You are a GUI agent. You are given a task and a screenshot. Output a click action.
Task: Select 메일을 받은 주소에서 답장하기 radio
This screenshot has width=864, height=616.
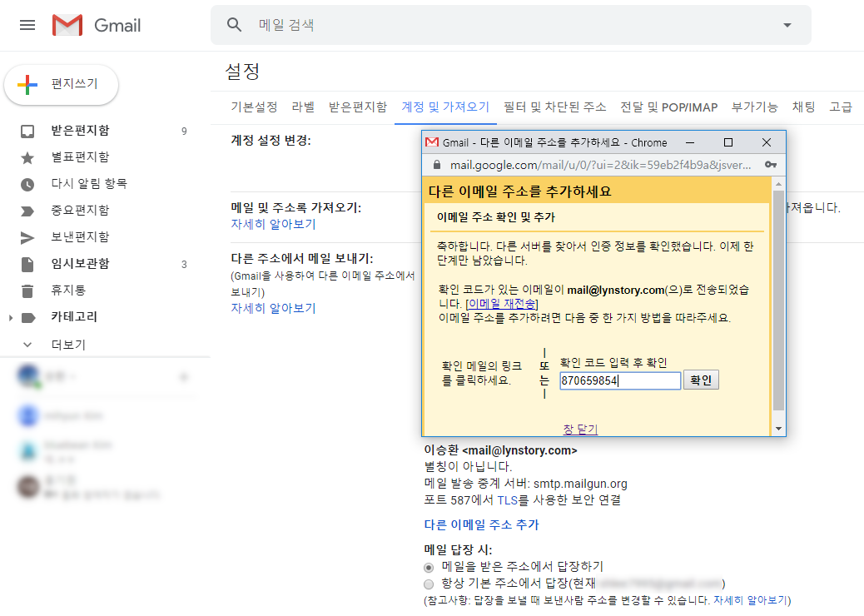(429, 568)
